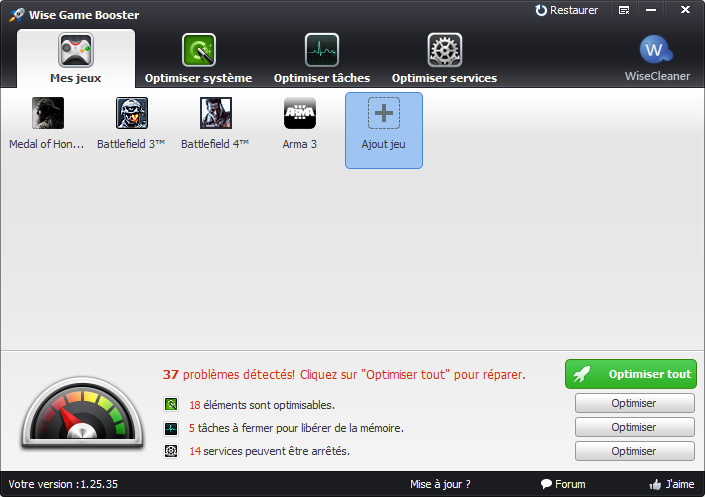Click the 18 éléments sont optimisables text
The width and height of the screenshot is (705, 497).
[x=262, y=405]
